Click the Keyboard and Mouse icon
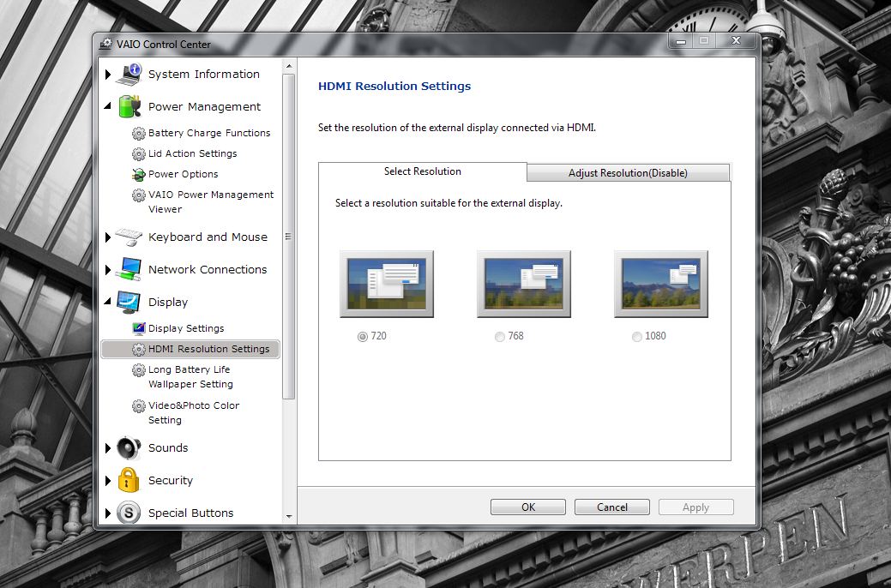Screen dimensions: 891x588 tap(129, 237)
